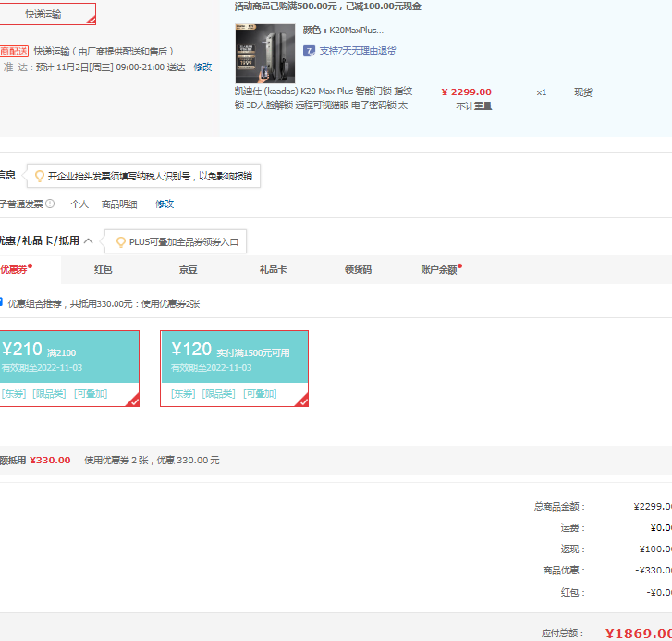672x641 pixels.
Task: Click the 商品明细 invoice content text
Action: pos(119,204)
